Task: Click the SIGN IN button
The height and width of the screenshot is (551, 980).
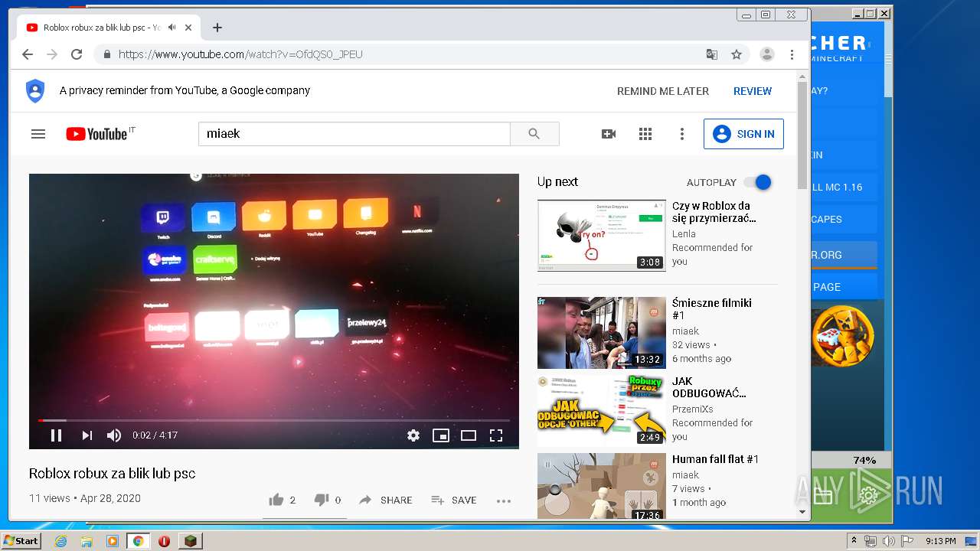Action: tap(743, 134)
